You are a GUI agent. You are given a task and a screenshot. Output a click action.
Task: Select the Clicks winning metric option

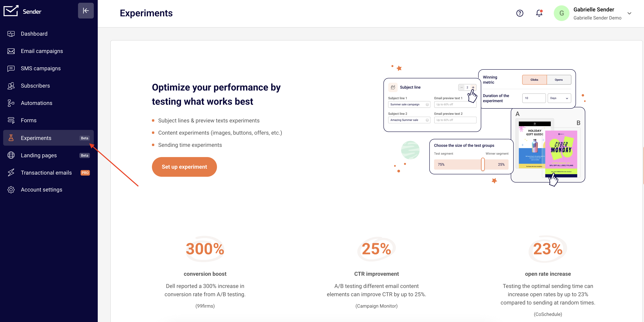(534, 80)
